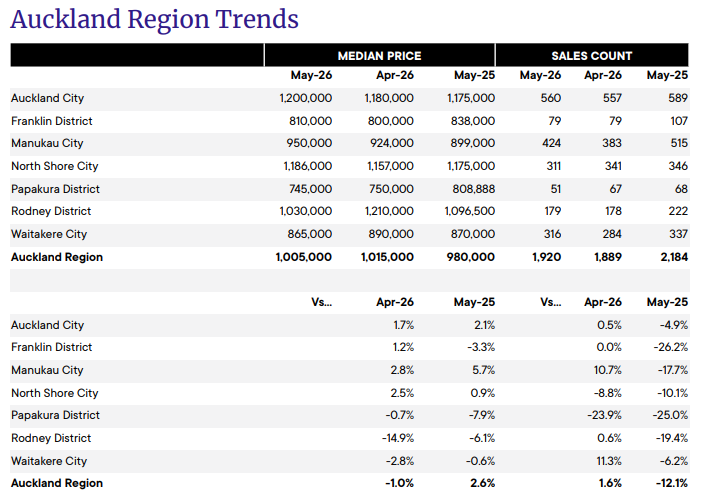Select North Shore City 2.5% price change
This screenshot has width=701, height=496.
(x=402, y=393)
